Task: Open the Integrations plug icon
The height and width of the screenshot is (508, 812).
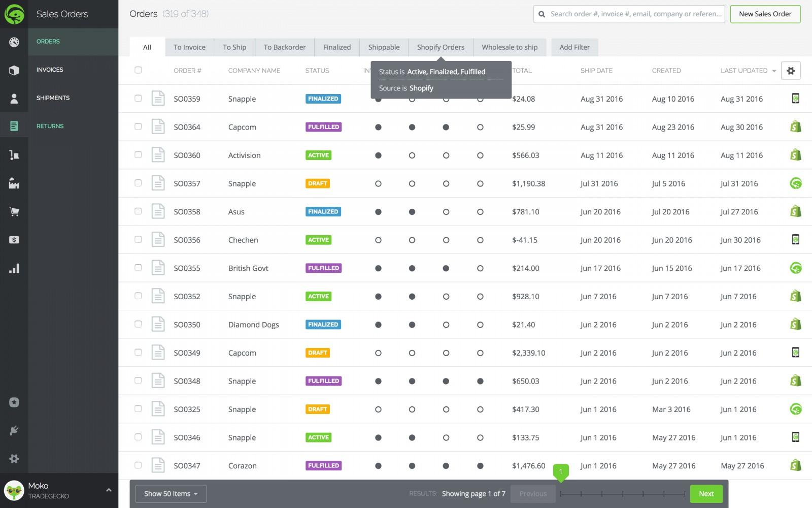Action: 14,430
